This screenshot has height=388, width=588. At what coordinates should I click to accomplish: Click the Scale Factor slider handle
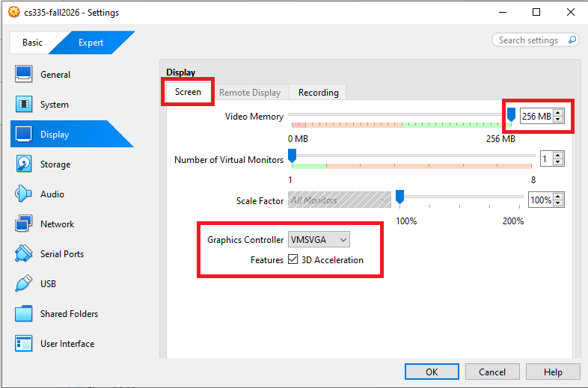pyautogui.click(x=400, y=197)
